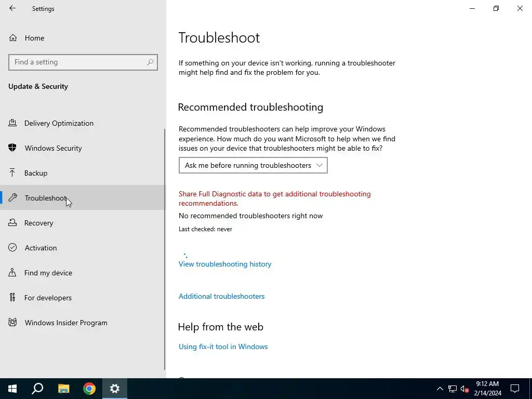Click the search magnifier in Find a setting
This screenshot has height=399, width=532.
[x=150, y=62]
